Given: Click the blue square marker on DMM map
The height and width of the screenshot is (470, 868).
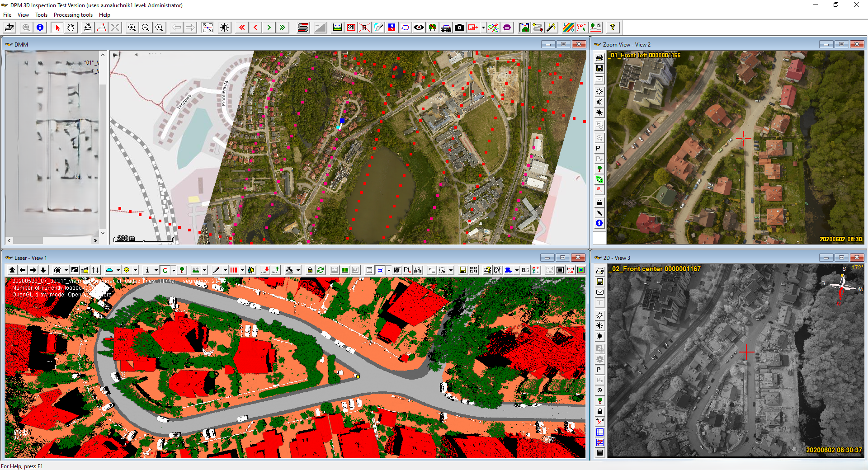Looking at the screenshot, I should pos(342,121).
